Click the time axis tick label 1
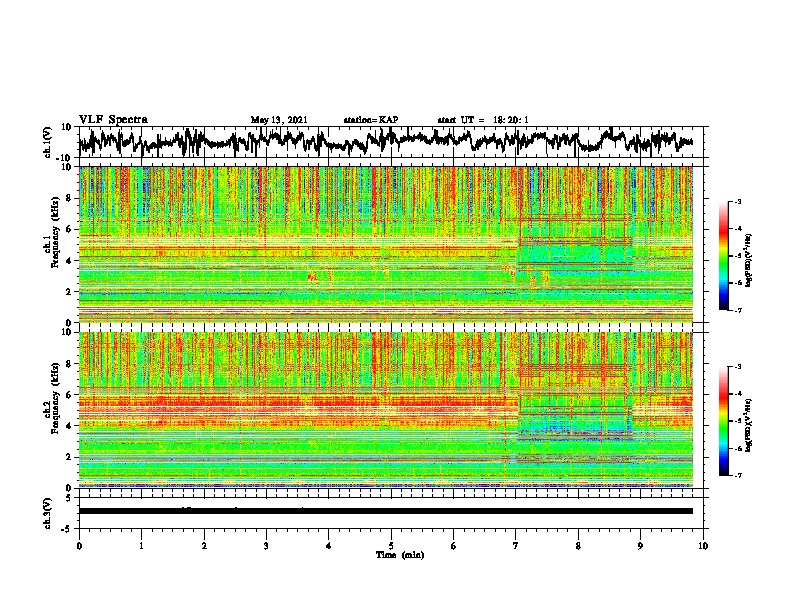The image size is (792, 612). click(x=141, y=546)
